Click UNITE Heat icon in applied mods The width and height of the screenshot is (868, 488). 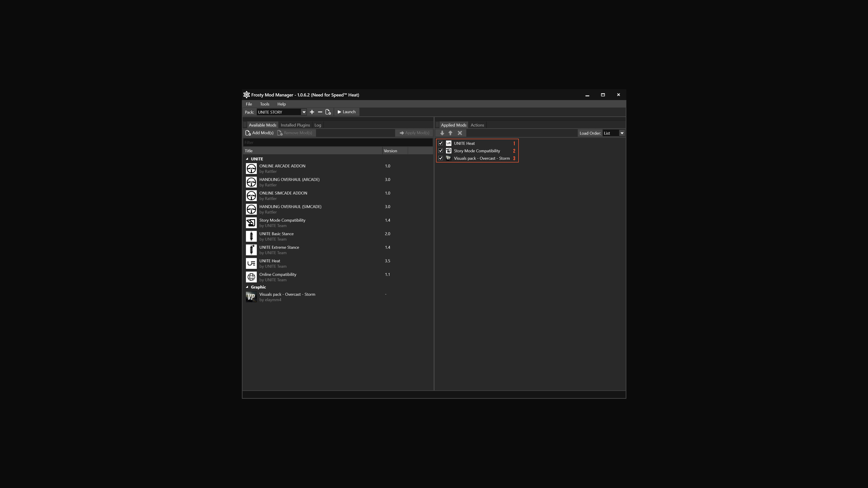pyautogui.click(x=448, y=143)
